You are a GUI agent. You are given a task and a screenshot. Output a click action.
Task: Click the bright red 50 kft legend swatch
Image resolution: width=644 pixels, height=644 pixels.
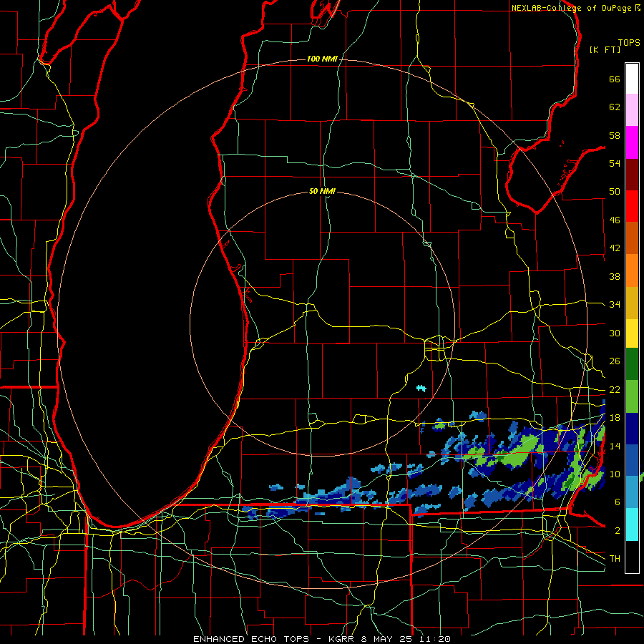(632, 206)
